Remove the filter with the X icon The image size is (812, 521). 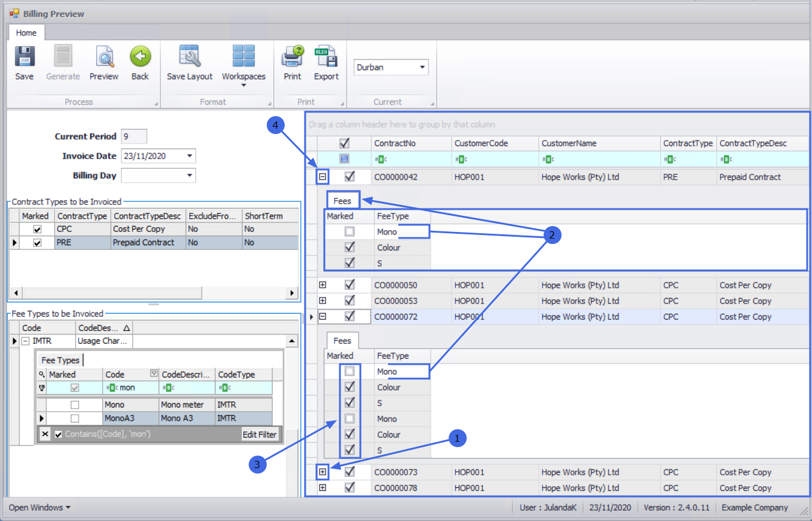[x=46, y=434]
